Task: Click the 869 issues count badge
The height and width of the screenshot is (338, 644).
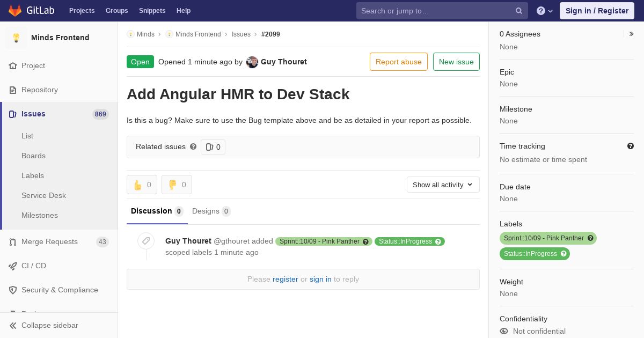Action: click(x=100, y=114)
